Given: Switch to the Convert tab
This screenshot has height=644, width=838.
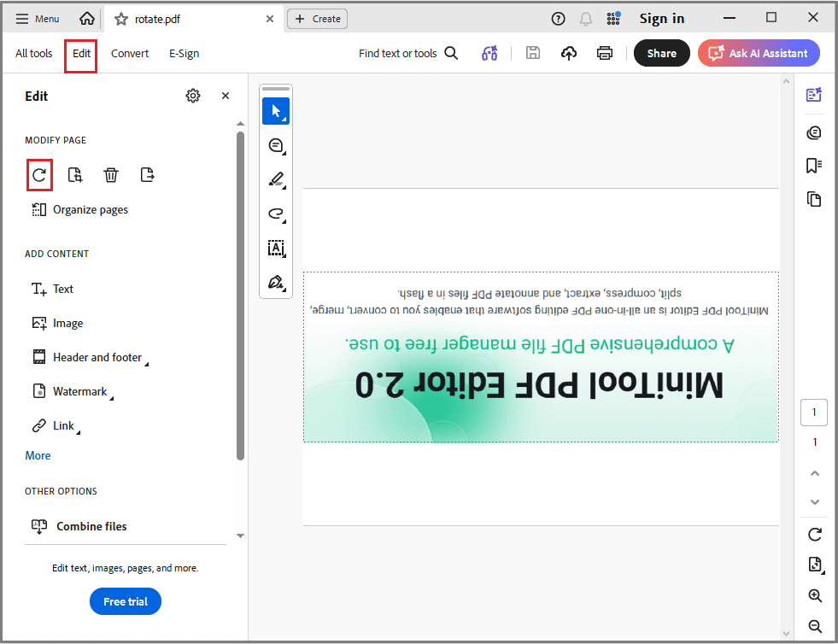Looking at the screenshot, I should tap(130, 53).
